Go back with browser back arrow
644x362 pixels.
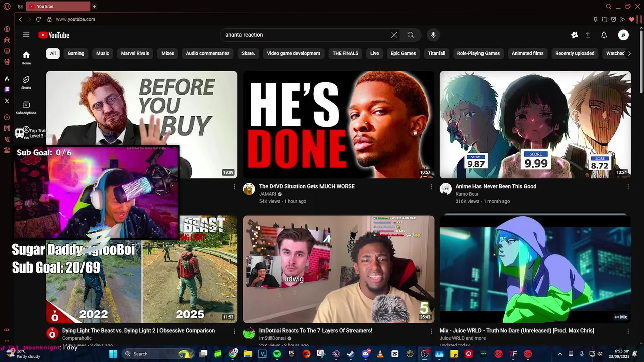click(x=20, y=19)
